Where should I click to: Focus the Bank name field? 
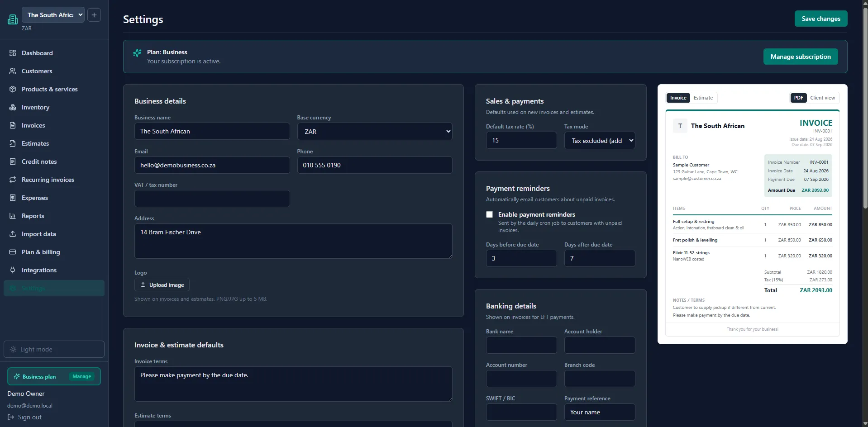tap(521, 345)
